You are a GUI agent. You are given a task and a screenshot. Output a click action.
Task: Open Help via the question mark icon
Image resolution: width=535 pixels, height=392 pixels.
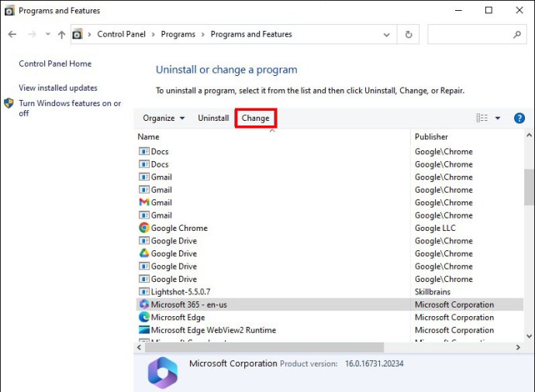519,119
